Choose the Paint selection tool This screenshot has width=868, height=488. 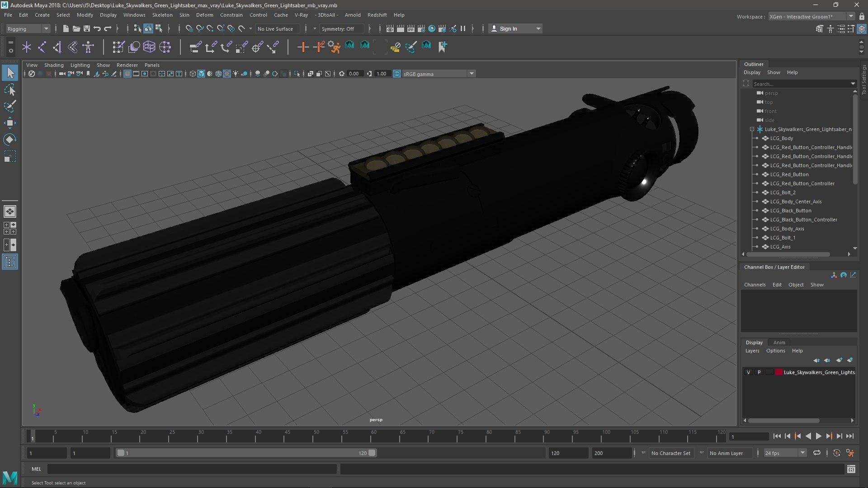10,106
